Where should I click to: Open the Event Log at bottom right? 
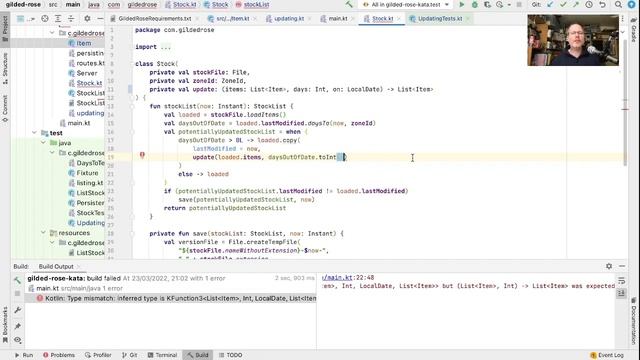[x=607, y=355]
